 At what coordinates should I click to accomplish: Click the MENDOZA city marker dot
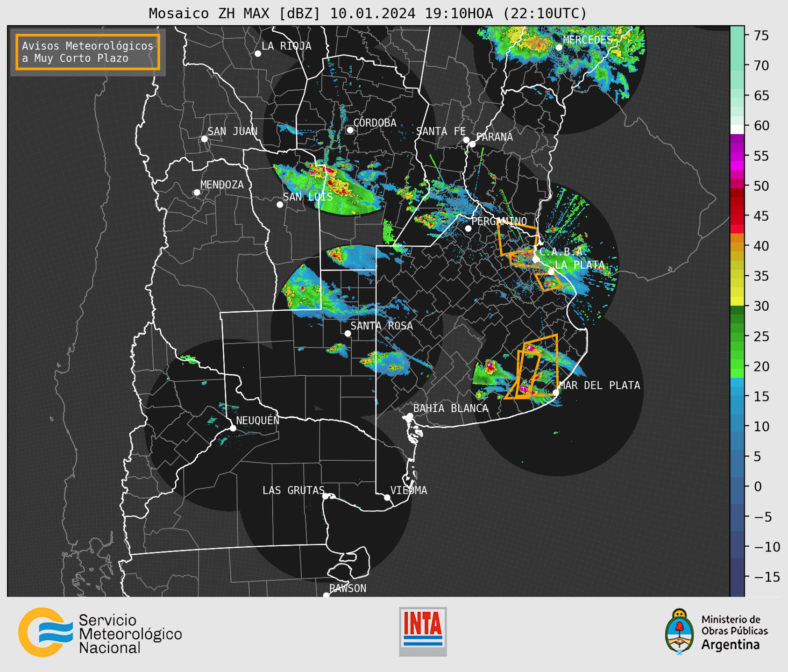[x=197, y=193]
